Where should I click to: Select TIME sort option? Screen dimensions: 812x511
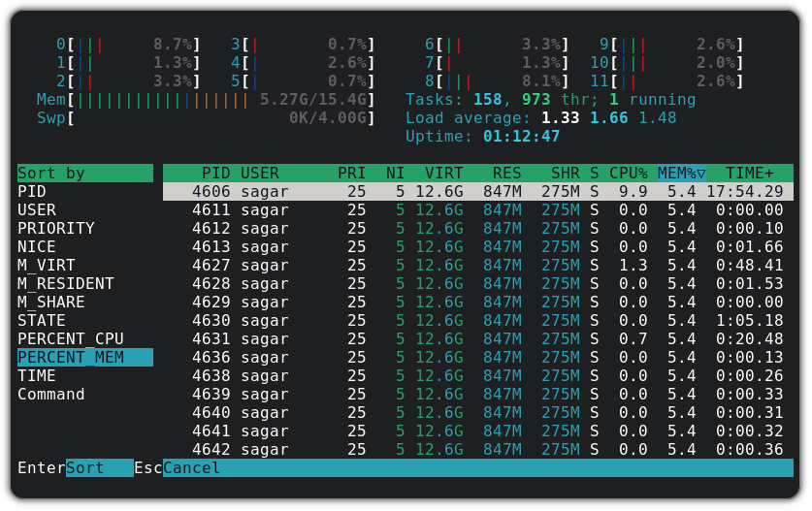coord(37,376)
